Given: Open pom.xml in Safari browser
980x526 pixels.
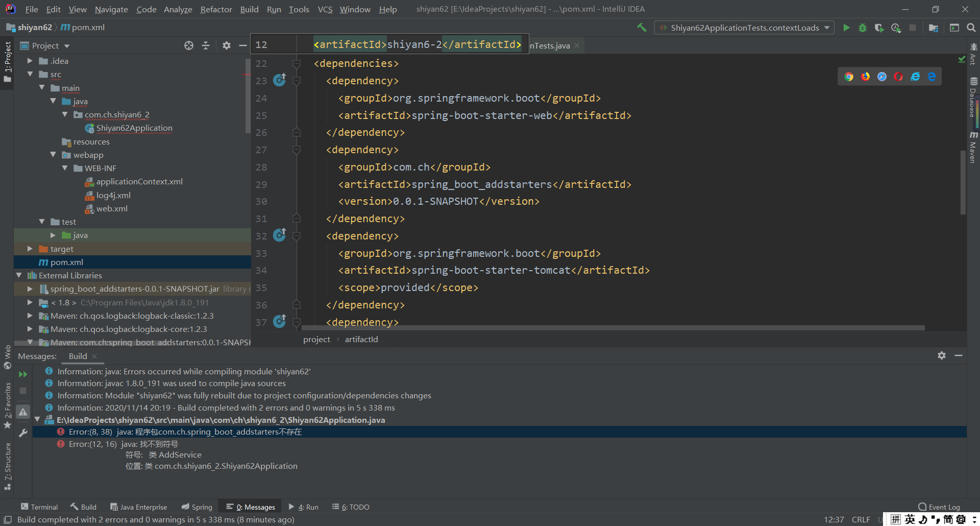Looking at the screenshot, I should click(x=882, y=77).
